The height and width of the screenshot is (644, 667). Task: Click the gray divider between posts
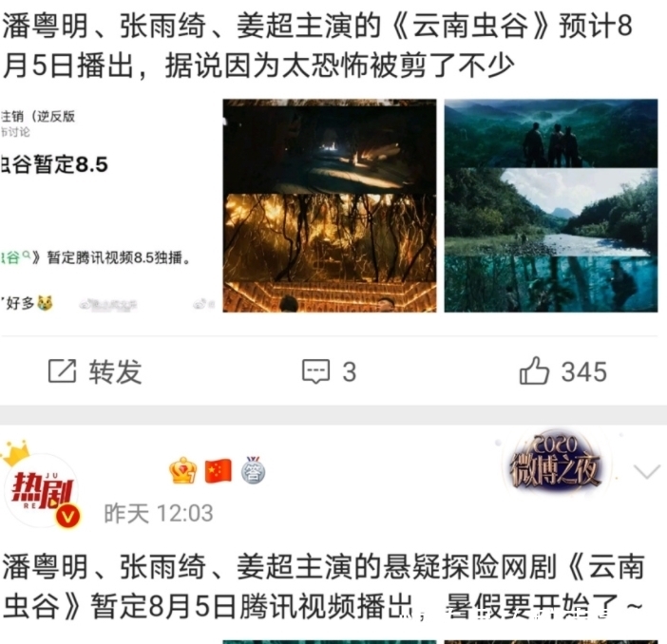coord(333,415)
